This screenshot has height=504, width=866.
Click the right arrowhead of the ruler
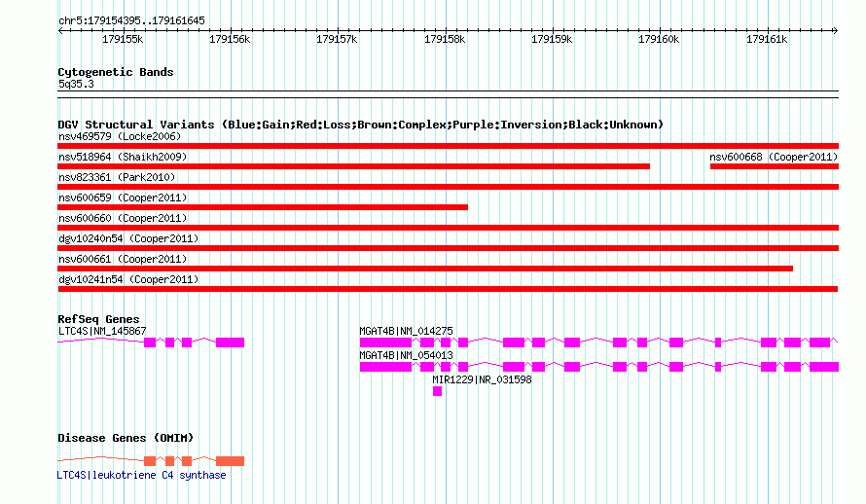click(835, 31)
